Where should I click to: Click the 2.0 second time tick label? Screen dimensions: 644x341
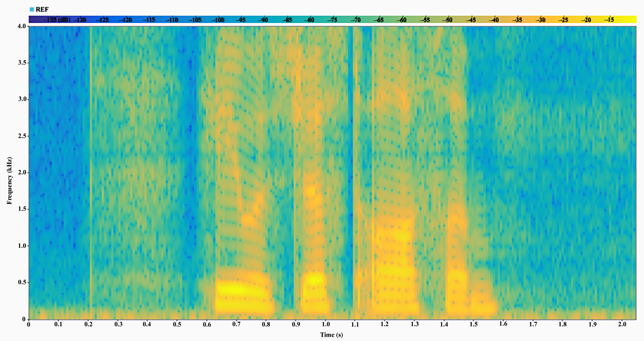pos(622,324)
